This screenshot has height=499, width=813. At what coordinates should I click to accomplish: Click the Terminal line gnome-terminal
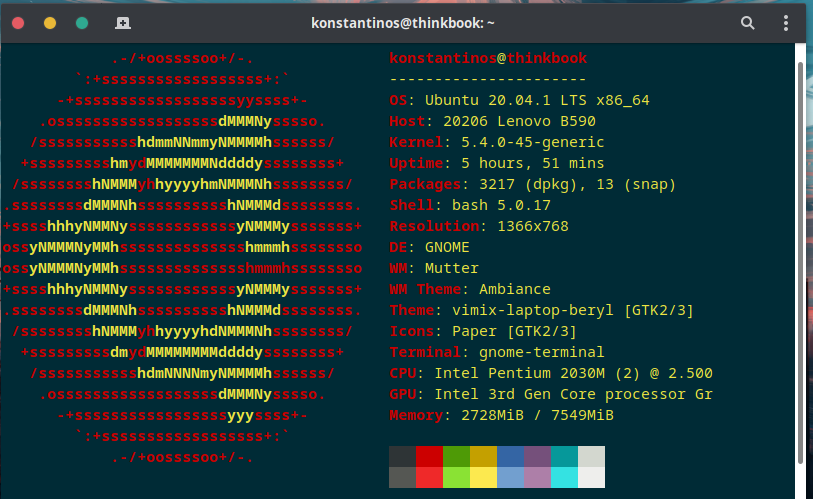497,352
